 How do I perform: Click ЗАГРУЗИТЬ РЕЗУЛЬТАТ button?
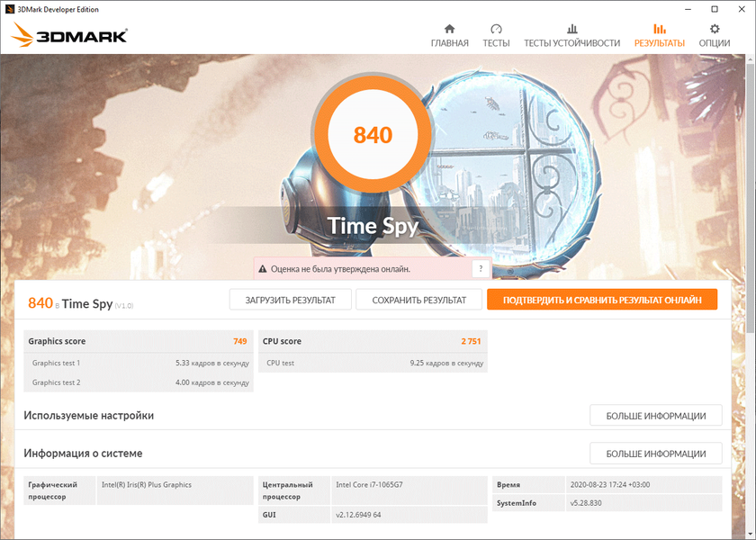[290, 300]
